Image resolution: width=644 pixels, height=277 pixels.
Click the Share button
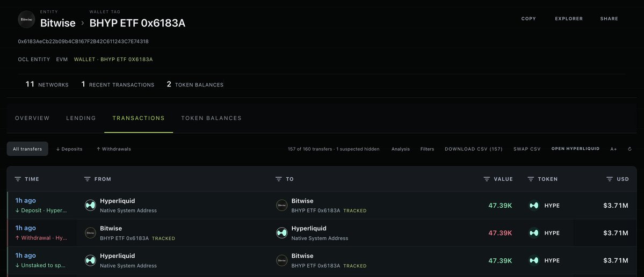tap(609, 19)
